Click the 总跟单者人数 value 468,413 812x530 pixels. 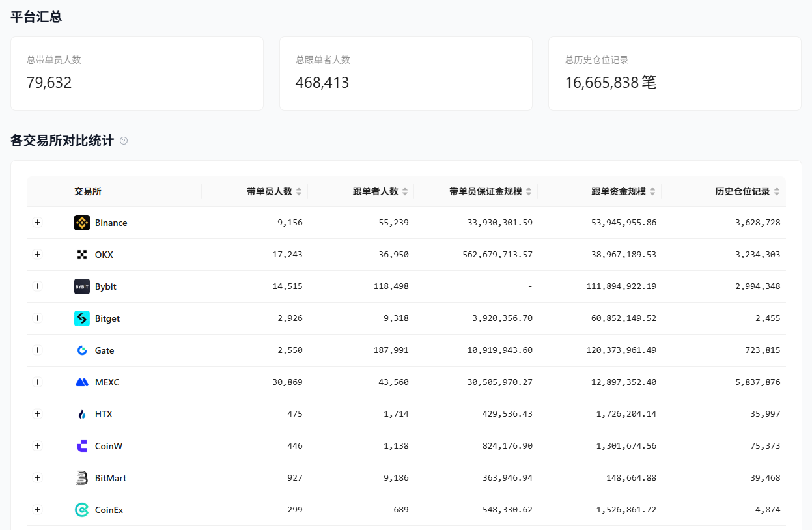(322, 83)
